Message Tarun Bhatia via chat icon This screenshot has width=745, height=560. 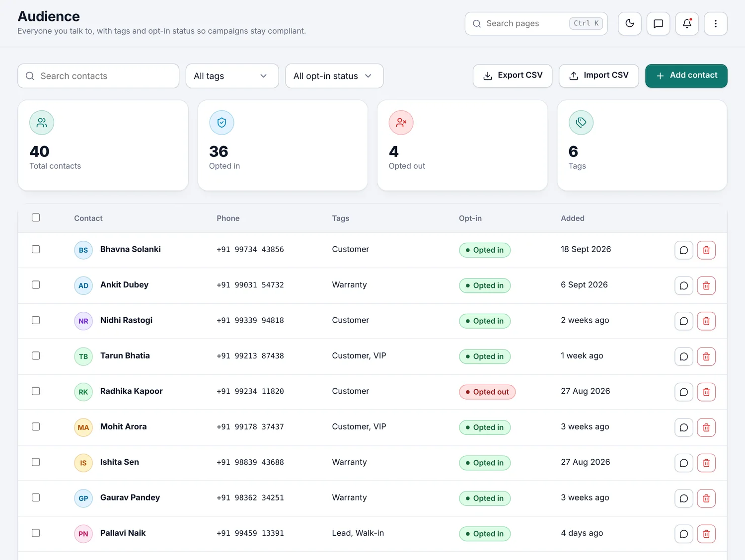684,356
